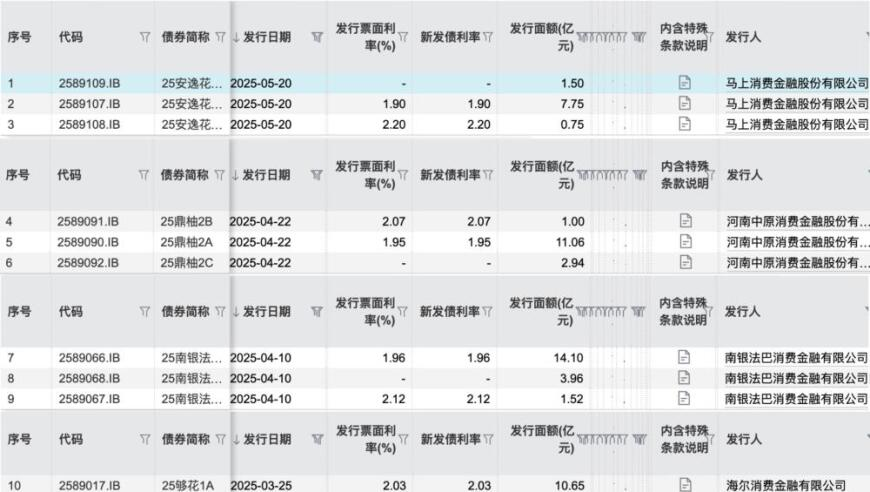
Task: Open the 代码 filter in the topmost header
Action: click(x=144, y=37)
